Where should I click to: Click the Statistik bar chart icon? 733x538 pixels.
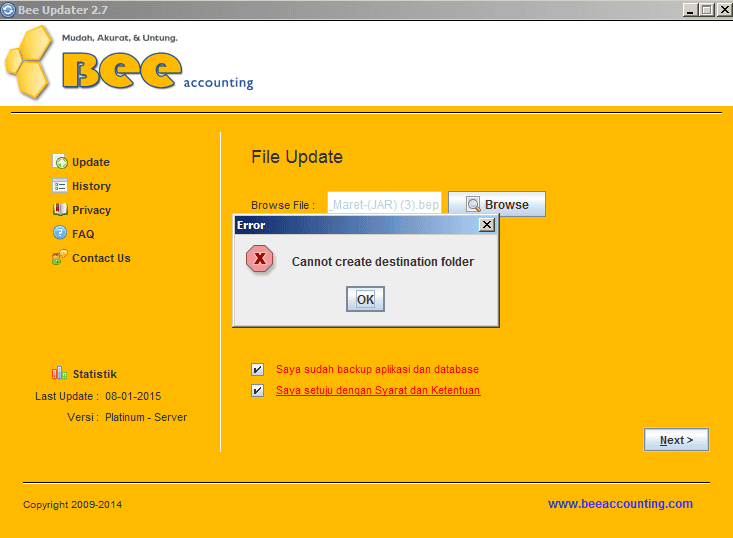(60, 374)
